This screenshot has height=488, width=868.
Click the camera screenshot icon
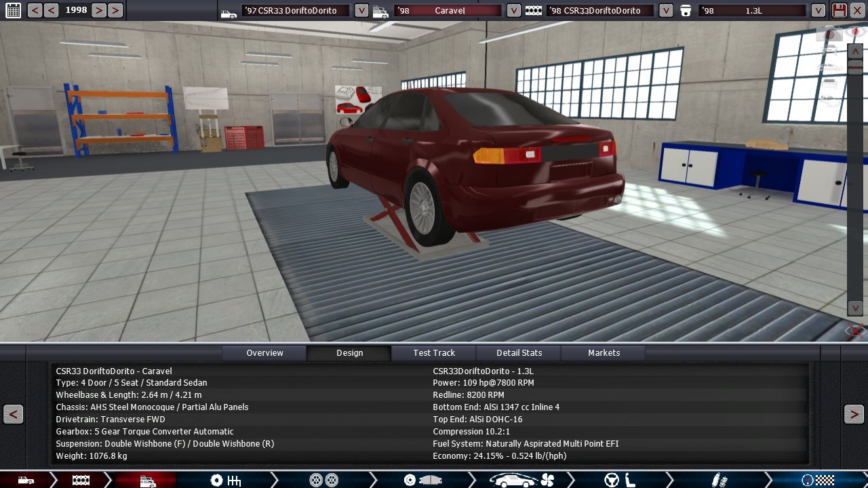pos(829,34)
